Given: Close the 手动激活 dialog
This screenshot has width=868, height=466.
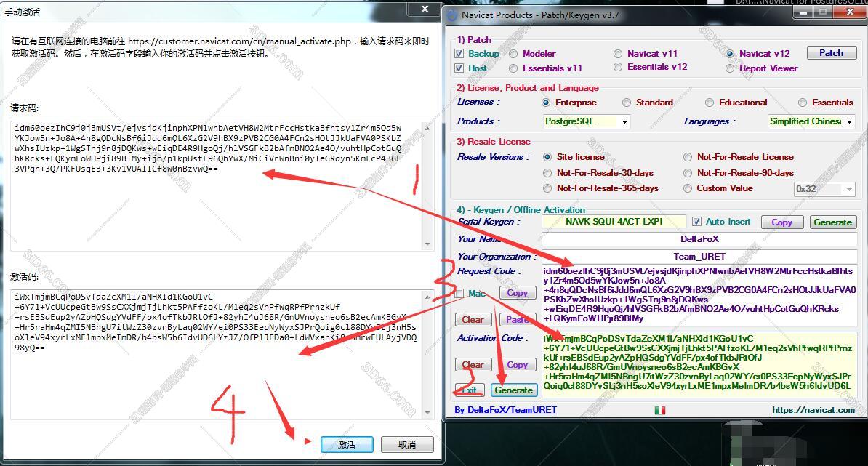Looking at the screenshot, I should (425, 9).
